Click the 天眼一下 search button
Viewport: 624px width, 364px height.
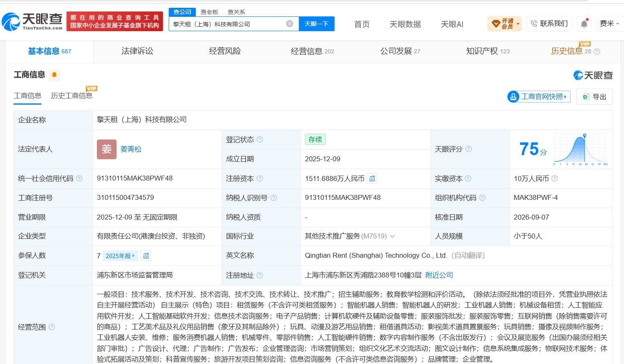(317, 24)
